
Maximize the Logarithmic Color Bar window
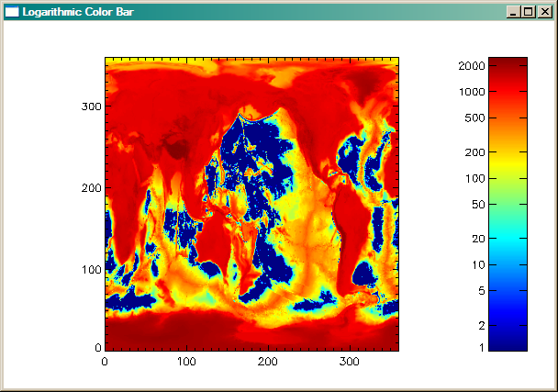[527, 13]
